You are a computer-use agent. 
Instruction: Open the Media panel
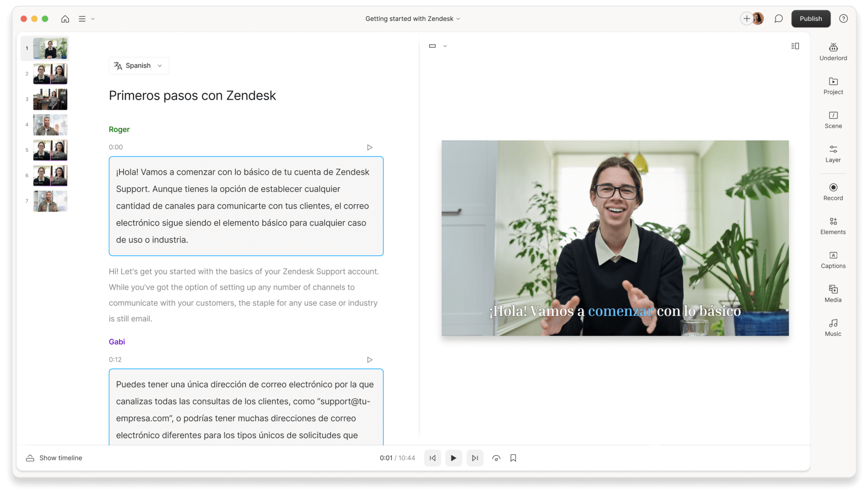833,294
